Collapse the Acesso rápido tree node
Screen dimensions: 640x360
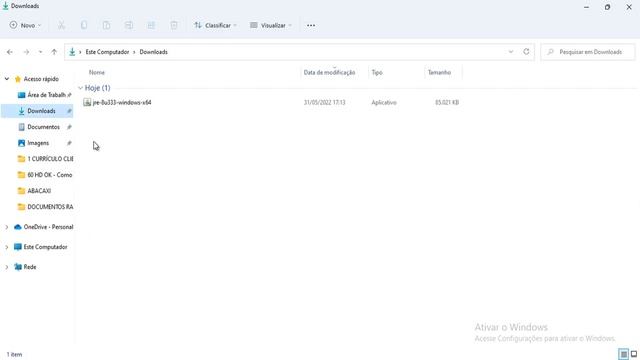pos(7,79)
